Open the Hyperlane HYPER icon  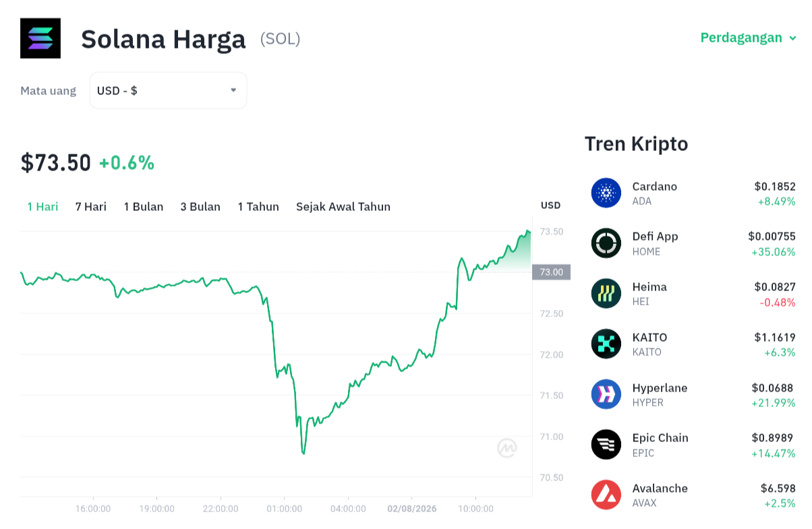(606, 394)
